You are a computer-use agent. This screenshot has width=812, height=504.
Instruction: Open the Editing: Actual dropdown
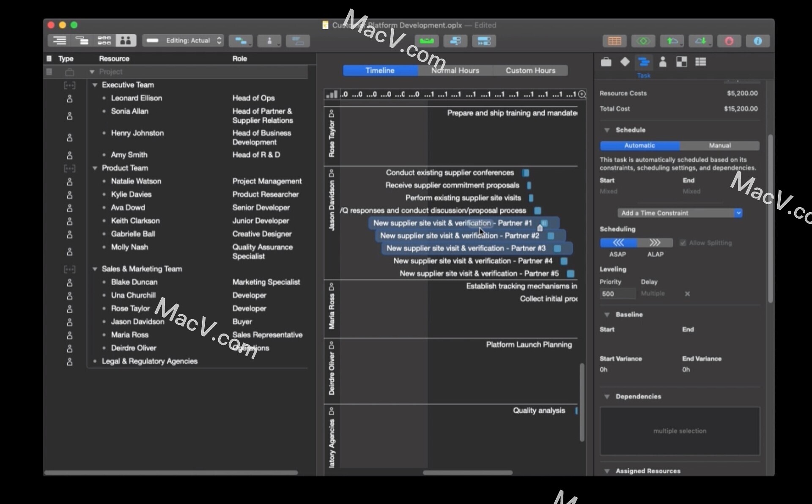click(x=183, y=41)
